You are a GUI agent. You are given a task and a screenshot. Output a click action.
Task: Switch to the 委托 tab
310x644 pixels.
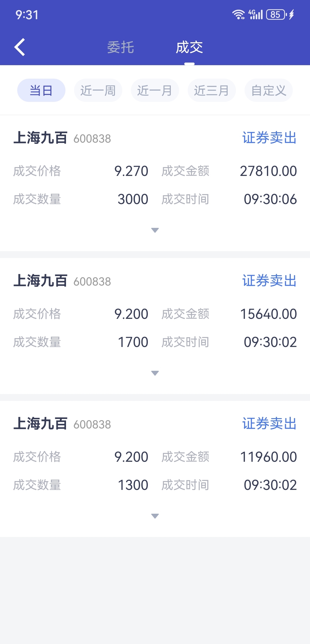click(121, 47)
